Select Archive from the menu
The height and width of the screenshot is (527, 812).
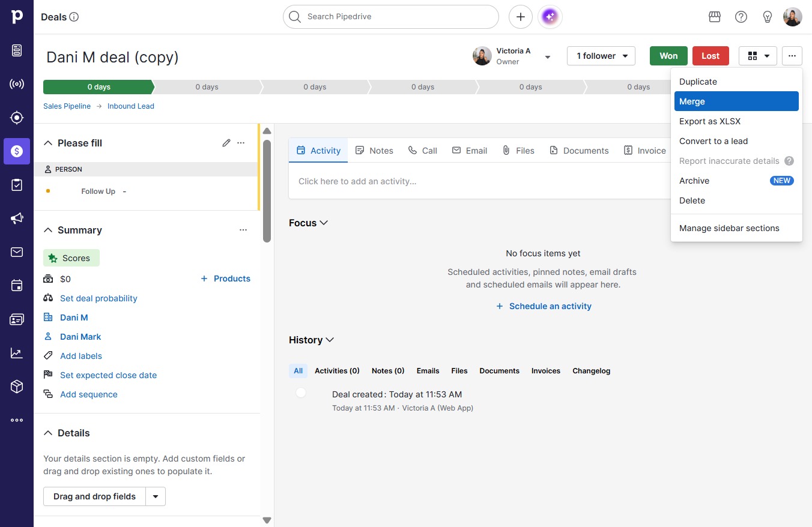pyautogui.click(x=736, y=181)
